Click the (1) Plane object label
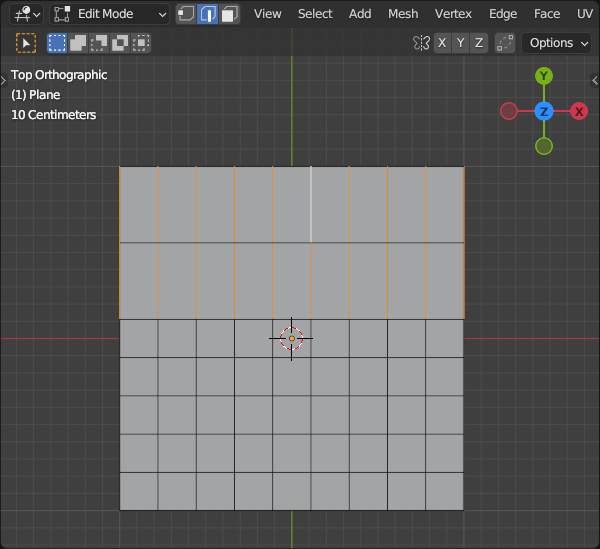This screenshot has width=600, height=549. [x=36, y=95]
